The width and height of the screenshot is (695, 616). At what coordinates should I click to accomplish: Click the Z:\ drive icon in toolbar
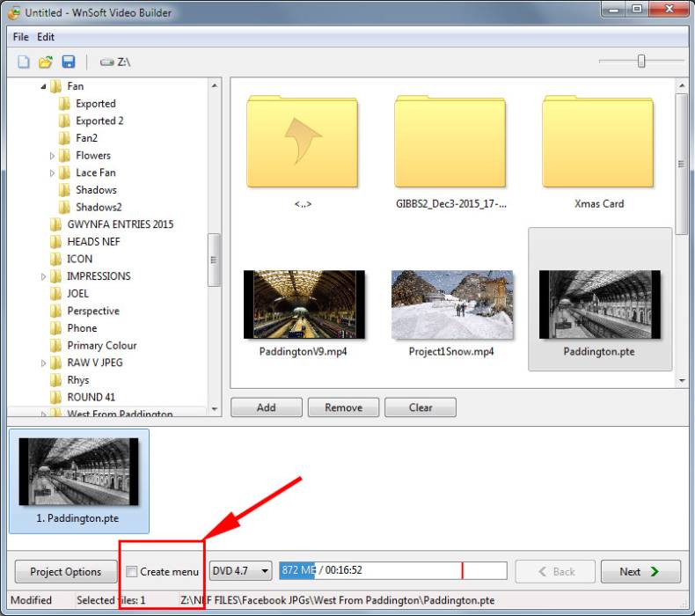[x=107, y=62]
